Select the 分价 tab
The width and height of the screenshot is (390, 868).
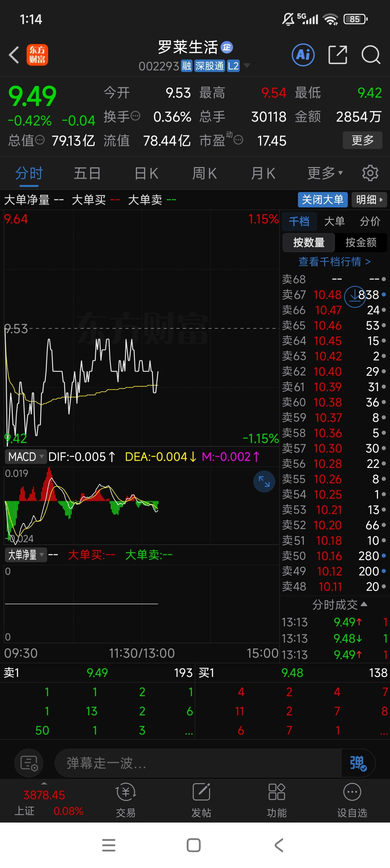pos(370,221)
